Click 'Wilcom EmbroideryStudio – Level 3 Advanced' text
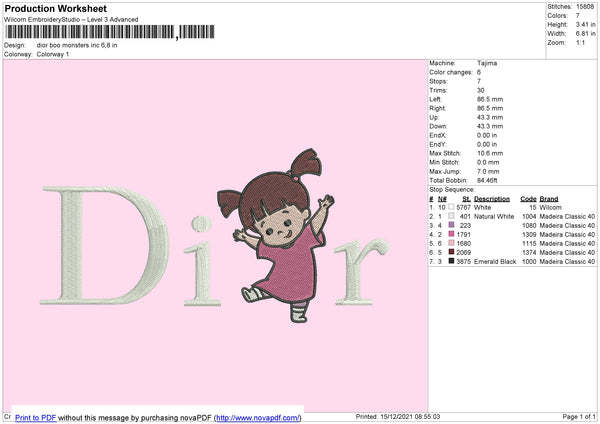 click(x=71, y=20)
